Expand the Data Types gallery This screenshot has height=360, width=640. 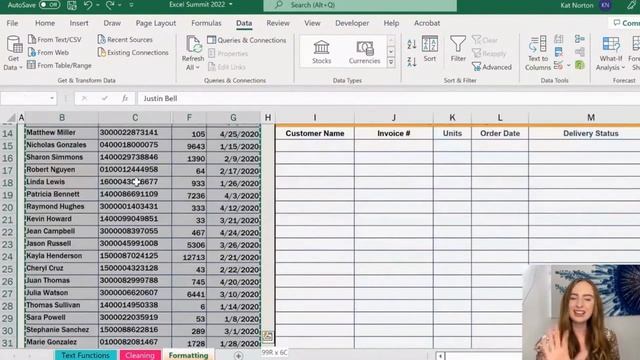(391, 62)
